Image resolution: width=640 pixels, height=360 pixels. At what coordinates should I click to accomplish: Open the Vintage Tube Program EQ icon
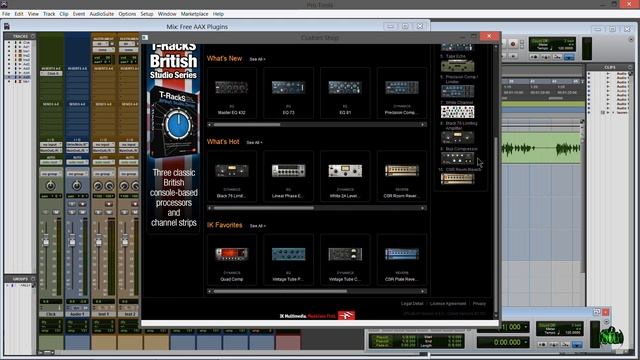(x=288, y=254)
